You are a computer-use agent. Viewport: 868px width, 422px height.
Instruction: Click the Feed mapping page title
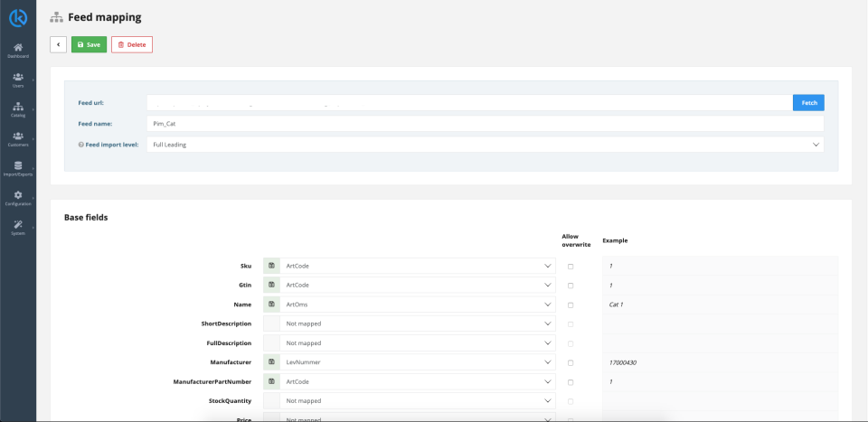[105, 18]
